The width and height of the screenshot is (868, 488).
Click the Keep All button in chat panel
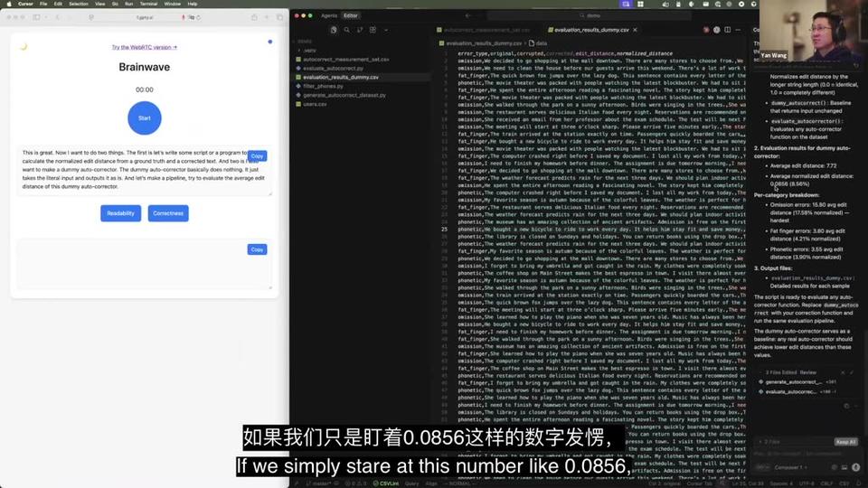click(846, 442)
